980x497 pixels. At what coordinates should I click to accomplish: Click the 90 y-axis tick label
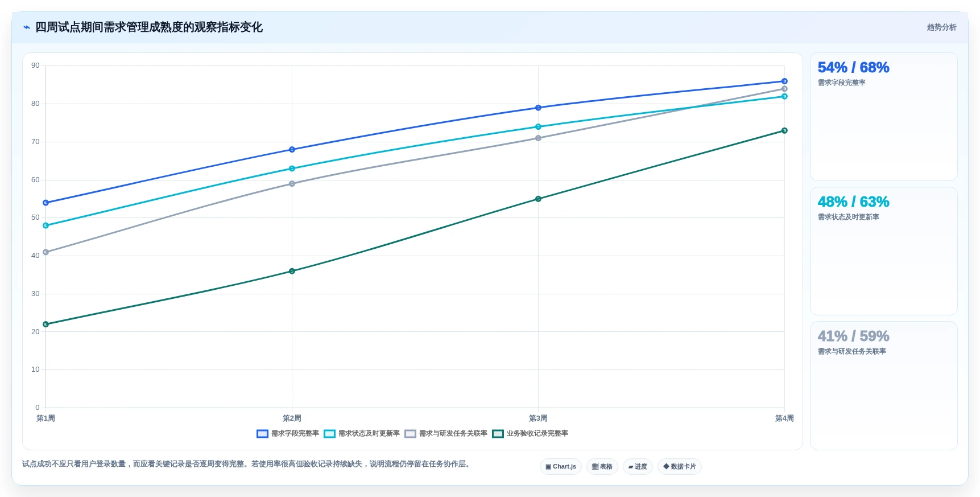(35, 65)
